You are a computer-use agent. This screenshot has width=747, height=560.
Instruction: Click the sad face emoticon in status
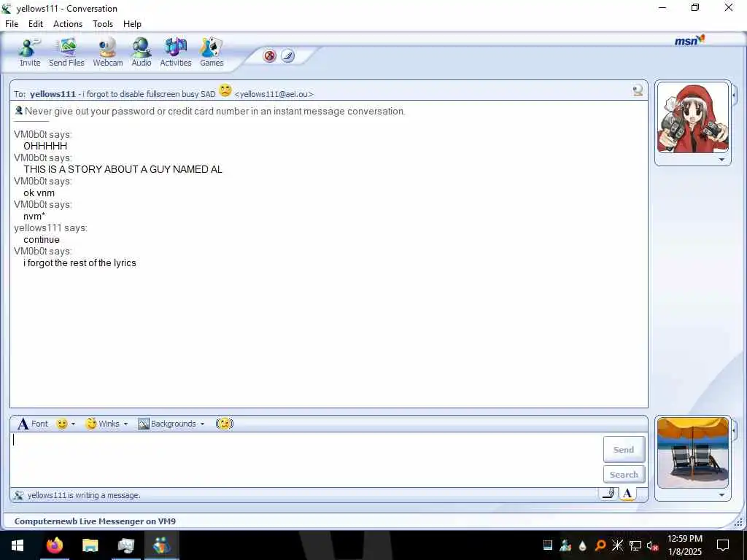click(x=225, y=90)
